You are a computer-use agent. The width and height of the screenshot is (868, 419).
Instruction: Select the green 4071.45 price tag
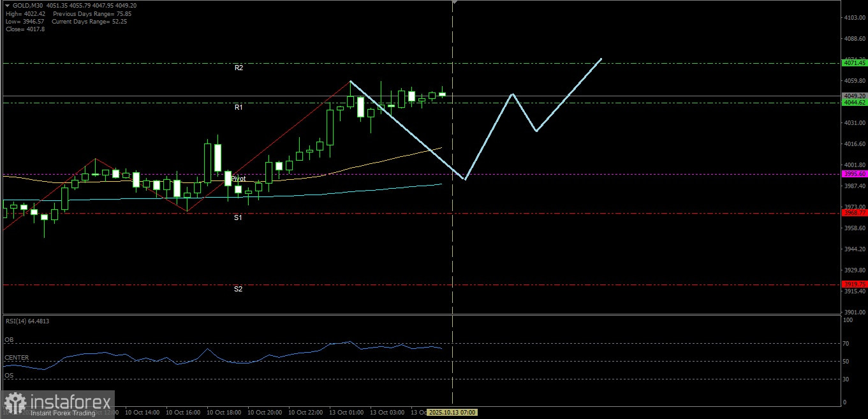point(854,62)
